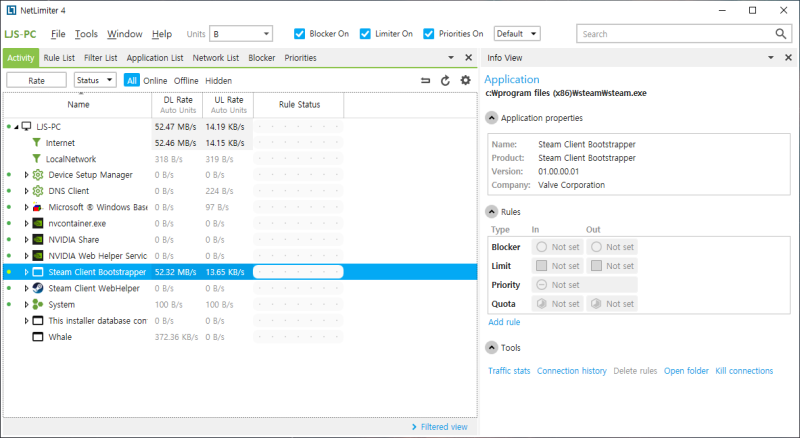Select the Blocker Out radio button

click(596, 247)
